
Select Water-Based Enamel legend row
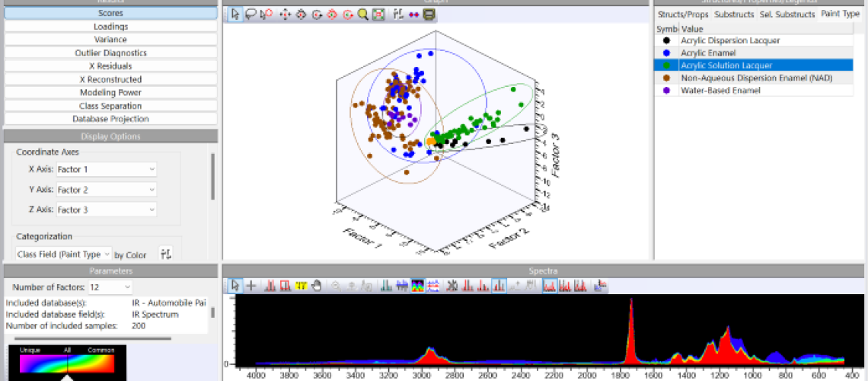coord(755,90)
